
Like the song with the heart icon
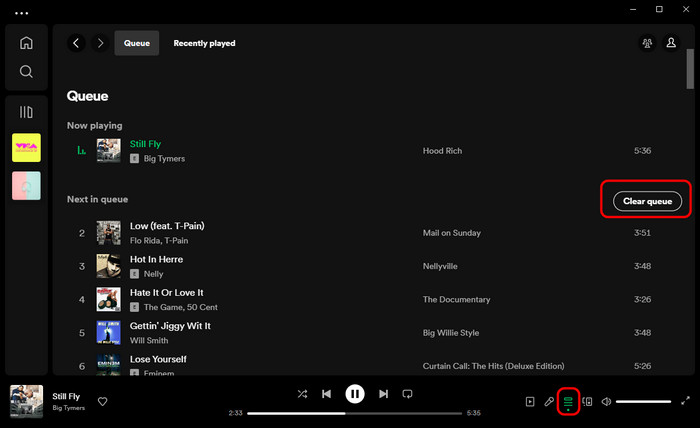[x=103, y=402]
